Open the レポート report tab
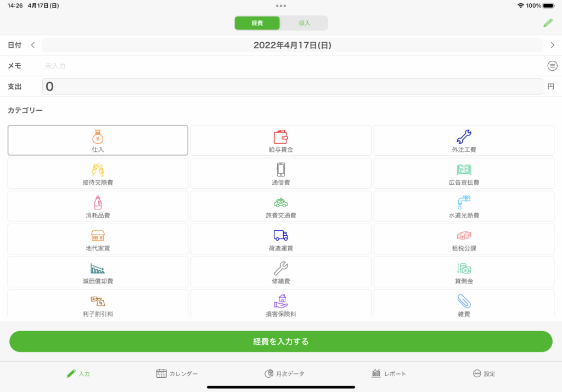The image size is (562, 392). coord(389,374)
